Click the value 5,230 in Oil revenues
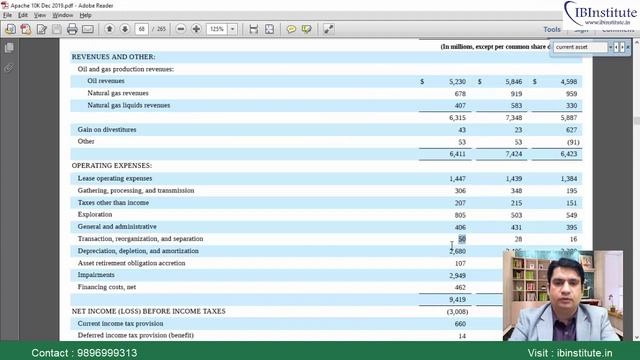This screenshot has width=640, height=360. tap(457, 82)
